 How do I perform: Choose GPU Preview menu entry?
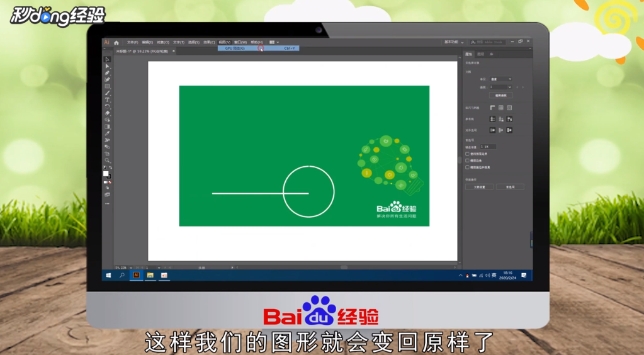(x=258, y=48)
